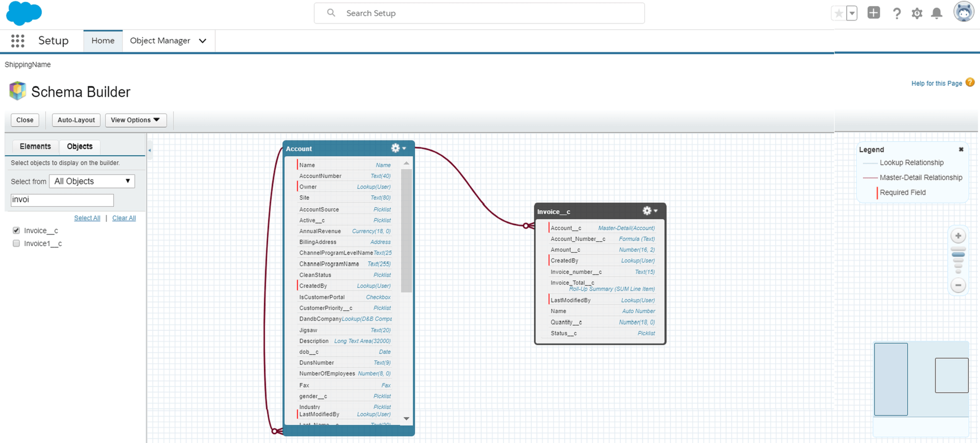Viewport: 980px width, 443px height.
Task: Zoom in with the plus button
Action: coord(958,236)
